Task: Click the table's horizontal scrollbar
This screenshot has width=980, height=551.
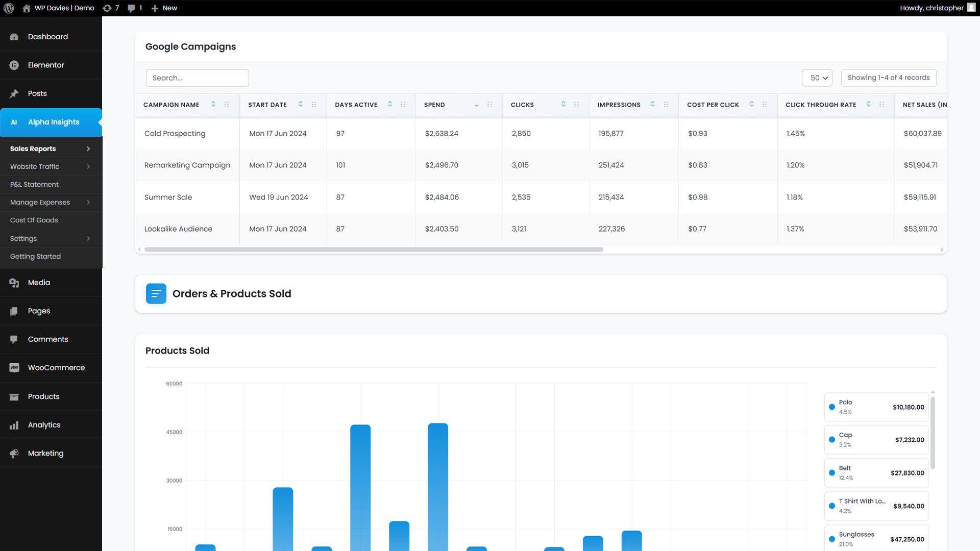Action: tap(374, 249)
